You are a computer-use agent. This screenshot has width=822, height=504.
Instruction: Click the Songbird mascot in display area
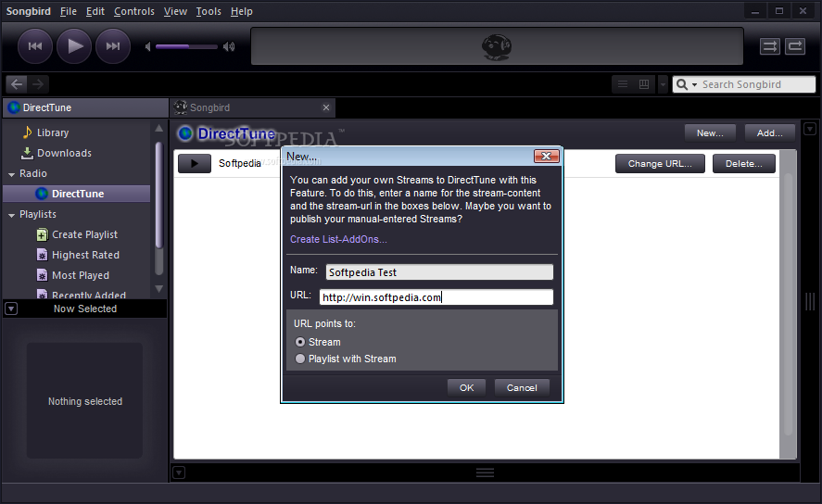497,47
